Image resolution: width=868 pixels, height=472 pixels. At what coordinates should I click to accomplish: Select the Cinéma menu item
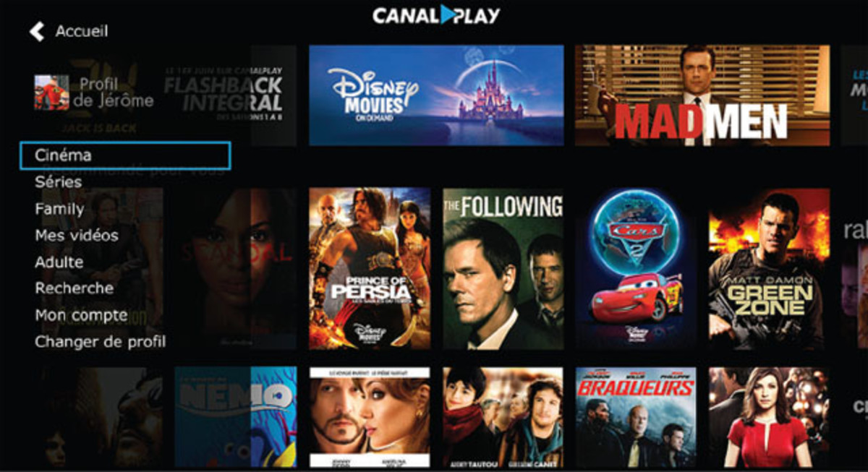pyautogui.click(x=125, y=155)
